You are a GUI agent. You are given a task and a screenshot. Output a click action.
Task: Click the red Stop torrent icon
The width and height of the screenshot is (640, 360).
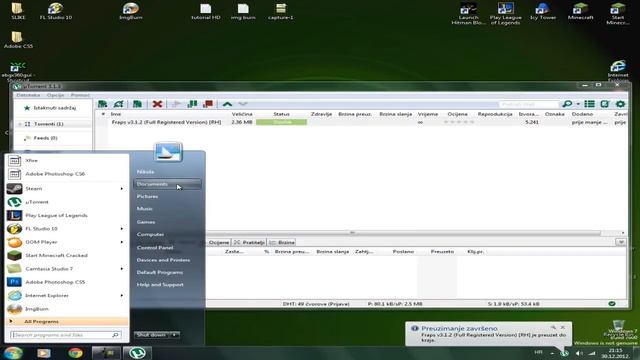(x=208, y=104)
